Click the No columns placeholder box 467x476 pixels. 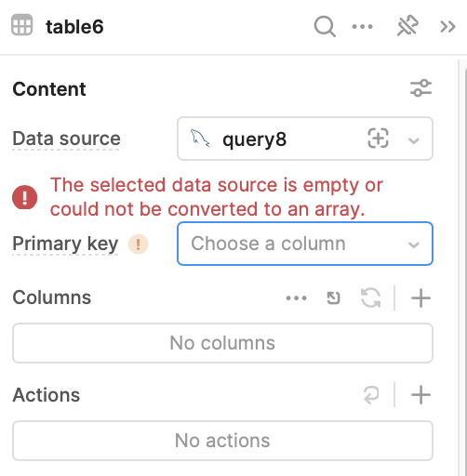(222, 343)
